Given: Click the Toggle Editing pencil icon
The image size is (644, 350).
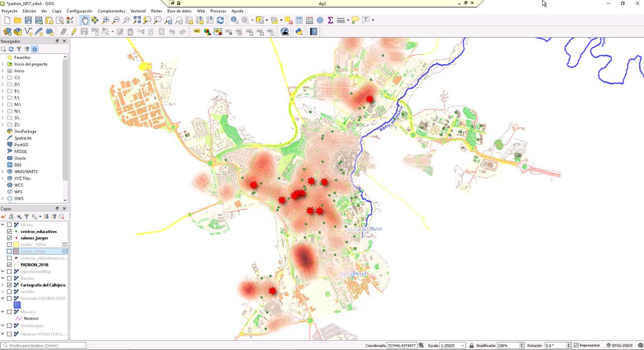Looking at the screenshot, I should (x=74, y=32).
